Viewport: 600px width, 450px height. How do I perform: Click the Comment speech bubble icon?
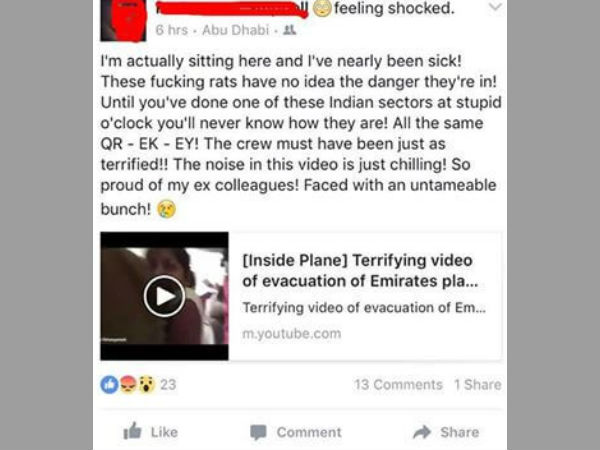click(x=258, y=432)
